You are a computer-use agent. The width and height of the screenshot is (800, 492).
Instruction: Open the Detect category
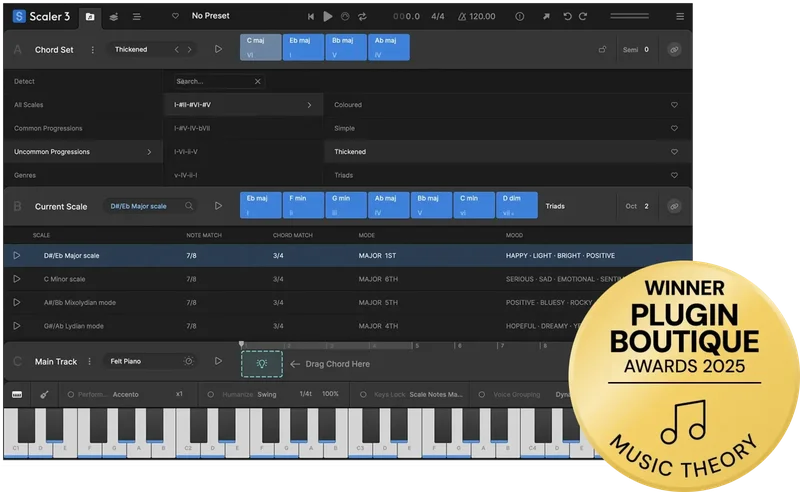[x=24, y=81]
